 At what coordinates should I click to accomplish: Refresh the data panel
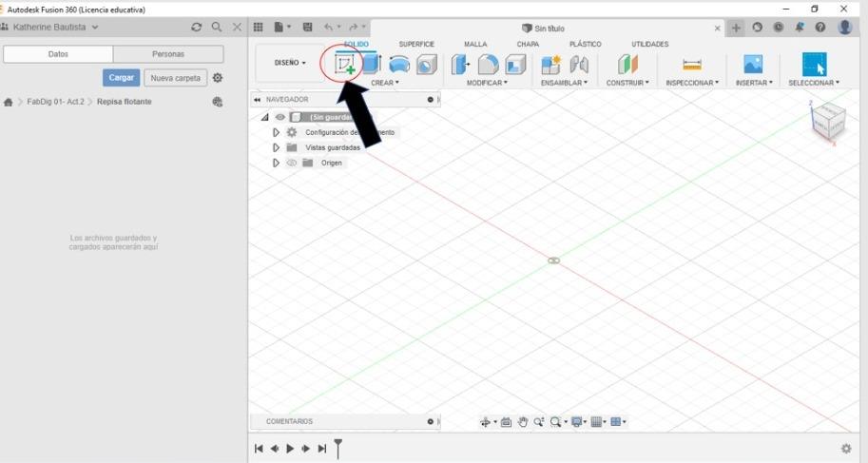pyautogui.click(x=197, y=28)
